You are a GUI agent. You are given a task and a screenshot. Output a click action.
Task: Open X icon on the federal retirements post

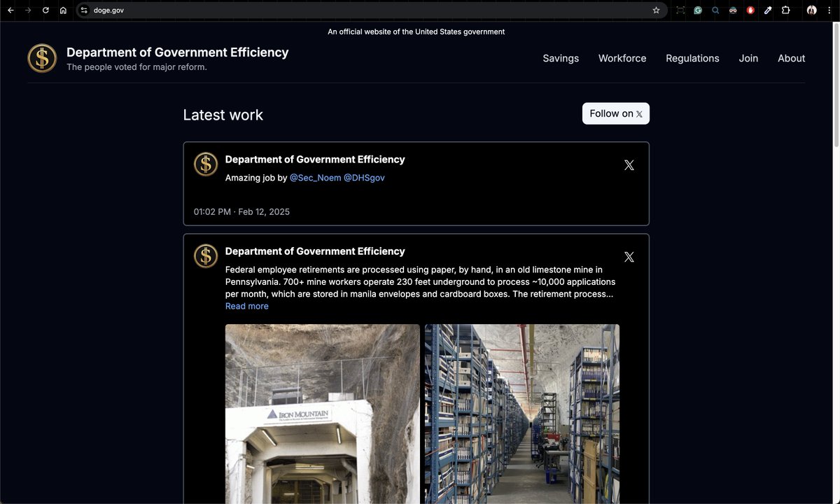pos(629,257)
